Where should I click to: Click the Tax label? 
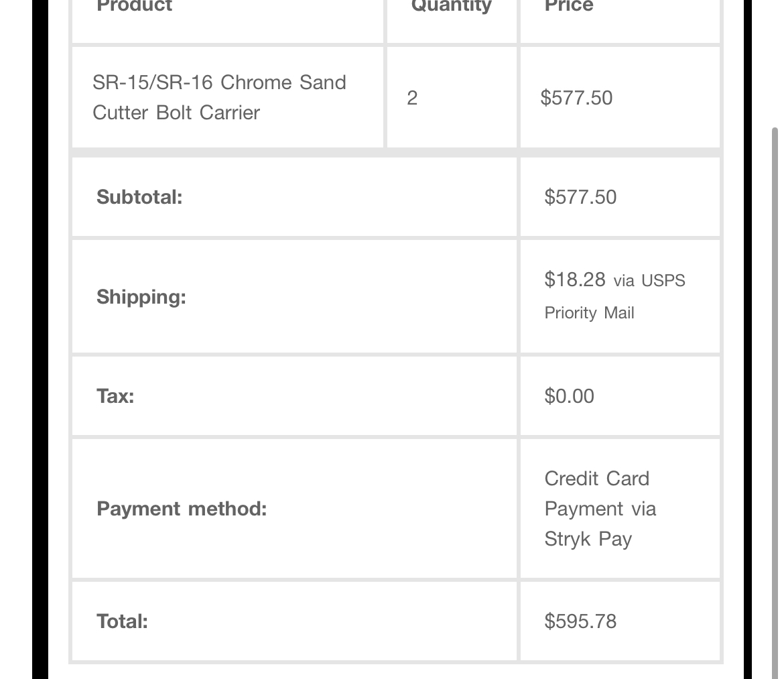(x=115, y=396)
